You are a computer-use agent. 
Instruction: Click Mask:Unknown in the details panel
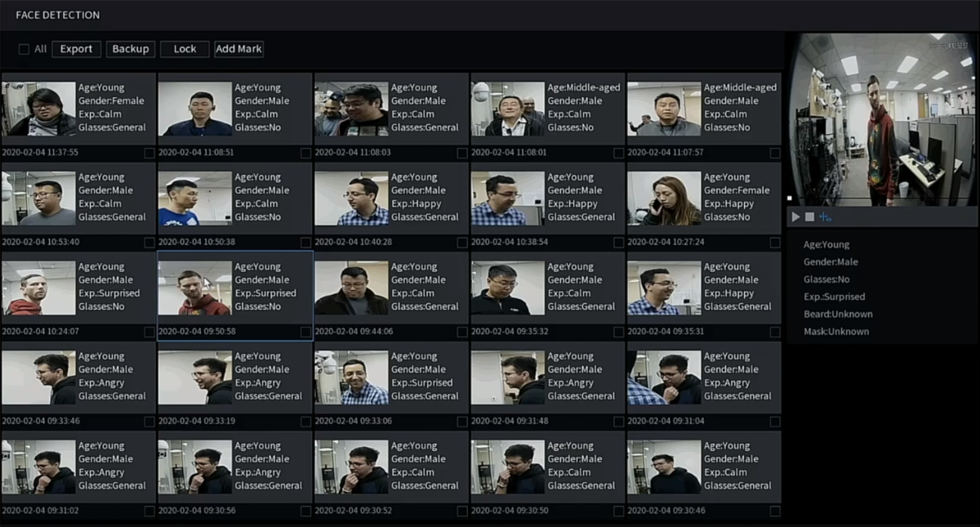pyautogui.click(x=836, y=332)
